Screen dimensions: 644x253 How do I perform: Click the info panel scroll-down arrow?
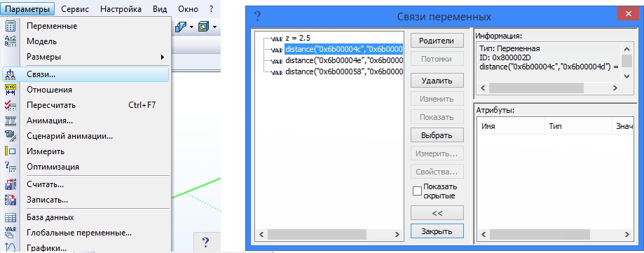626,76
